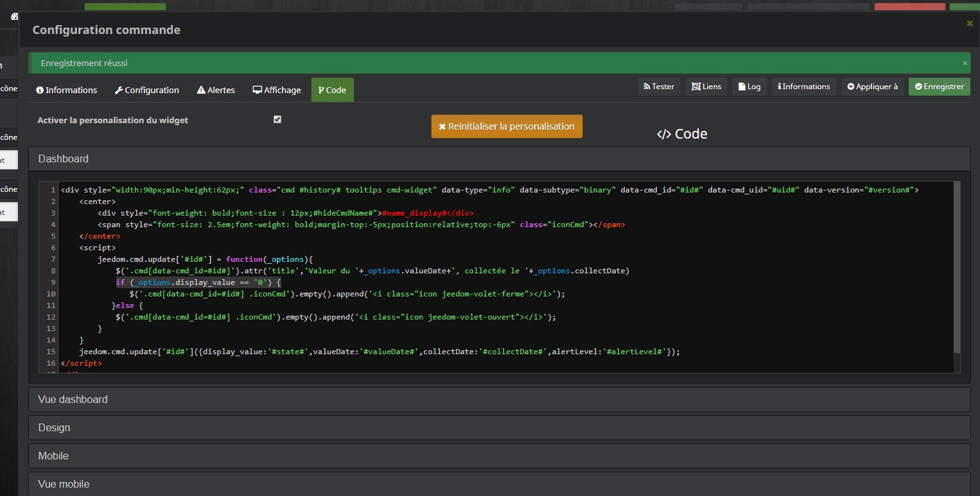Expand the Design section

pos(499,427)
